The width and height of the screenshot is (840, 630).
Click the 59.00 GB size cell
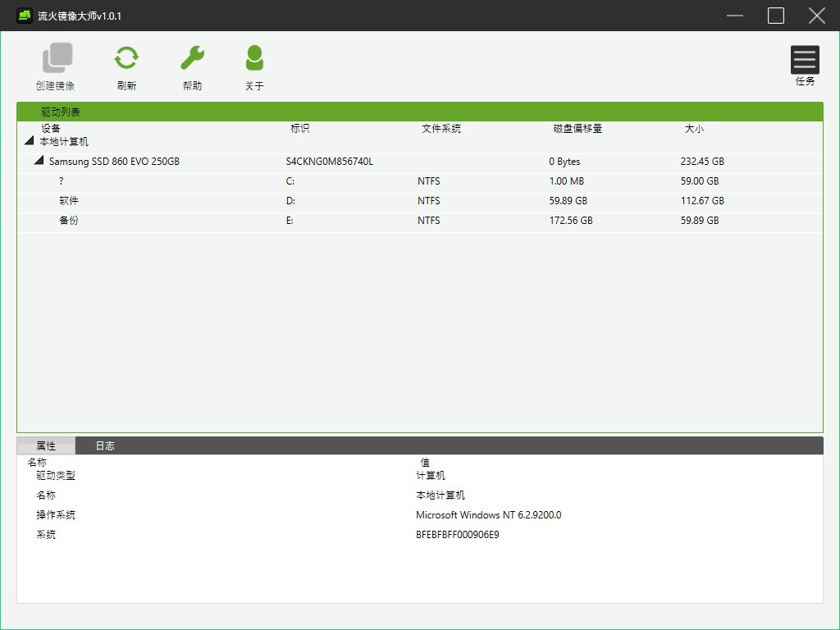700,181
